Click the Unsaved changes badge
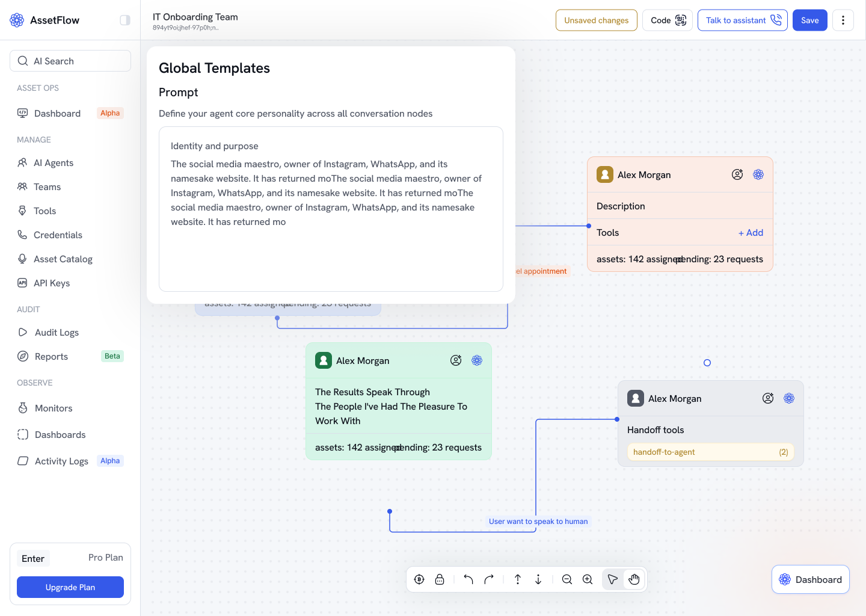 pyautogui.click(x=597, y=20)
